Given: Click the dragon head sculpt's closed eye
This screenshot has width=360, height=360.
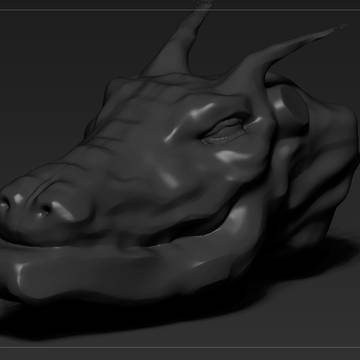Looking at the screenshot, I should 225,130.
